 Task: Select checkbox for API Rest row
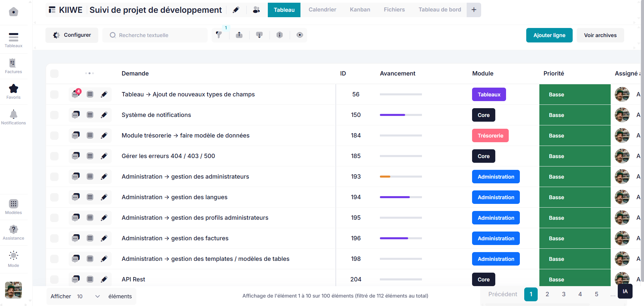tap(54, 279)
